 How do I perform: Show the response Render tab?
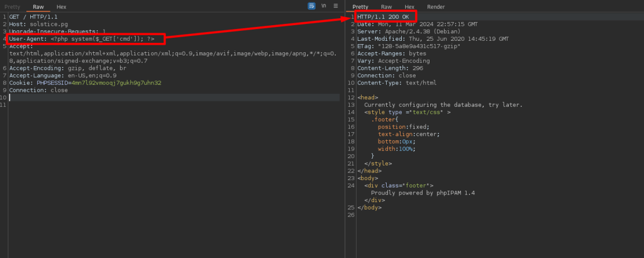pyautogui.click(x=436, y=6)
